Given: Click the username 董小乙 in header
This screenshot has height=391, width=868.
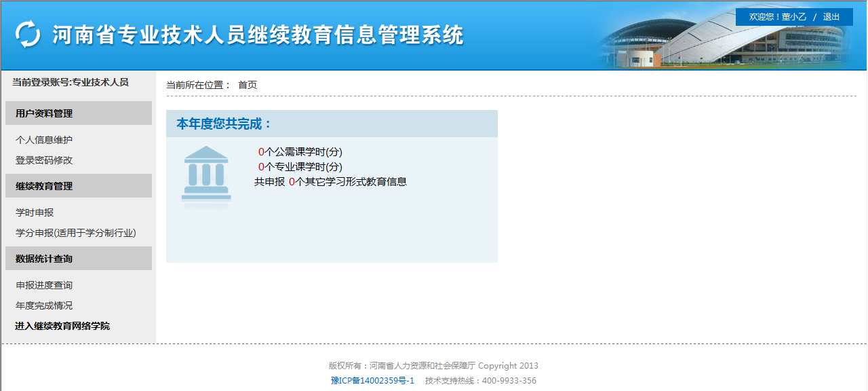Looking at the screenshot, I should pos(793,17).
